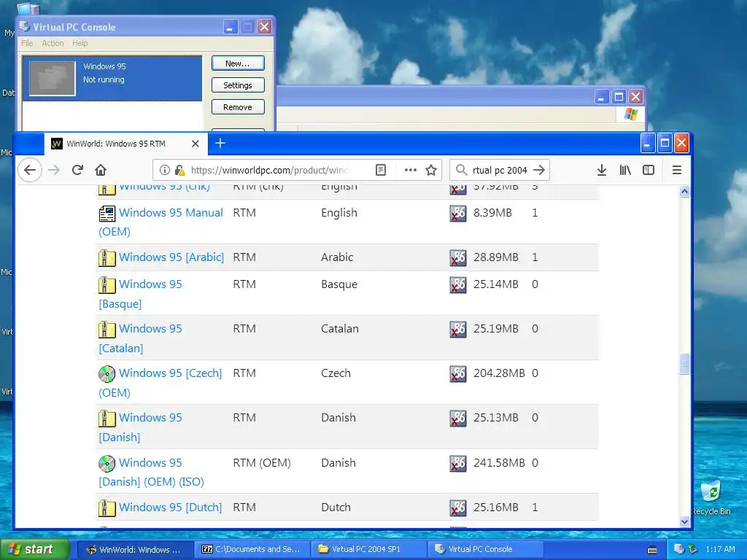Reload the WinWorld page
This screenshot has height=560, width=747.
[77, 170]
